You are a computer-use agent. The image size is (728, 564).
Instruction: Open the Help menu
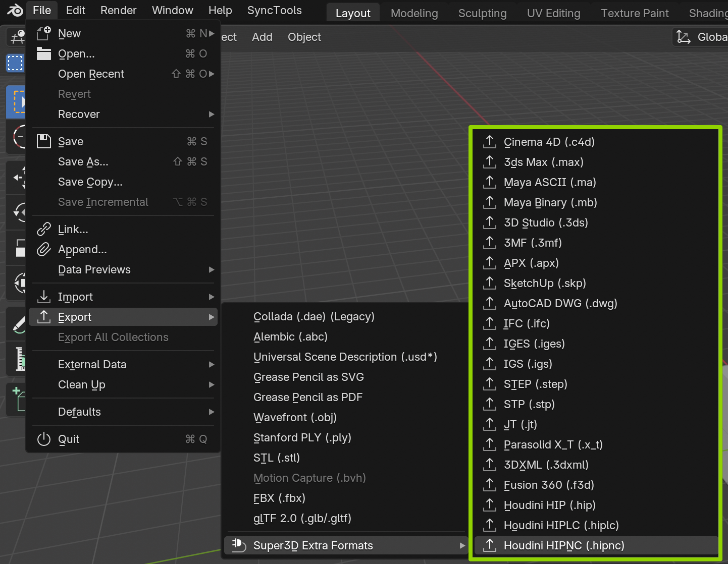pos(220,10)
